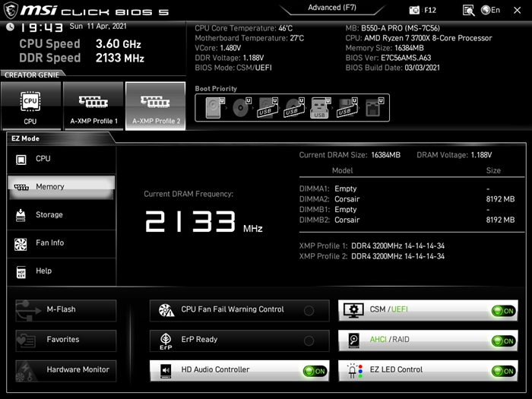The height and width of the screenshot is (399, 532).
Task: Click the clock icon beside the time
Action: pos(10,27)
